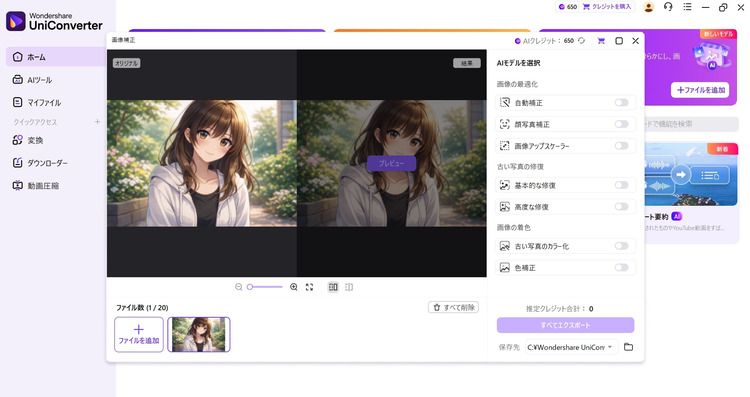Toggle the 古い写真のカラー化 switch

(621, 246)
